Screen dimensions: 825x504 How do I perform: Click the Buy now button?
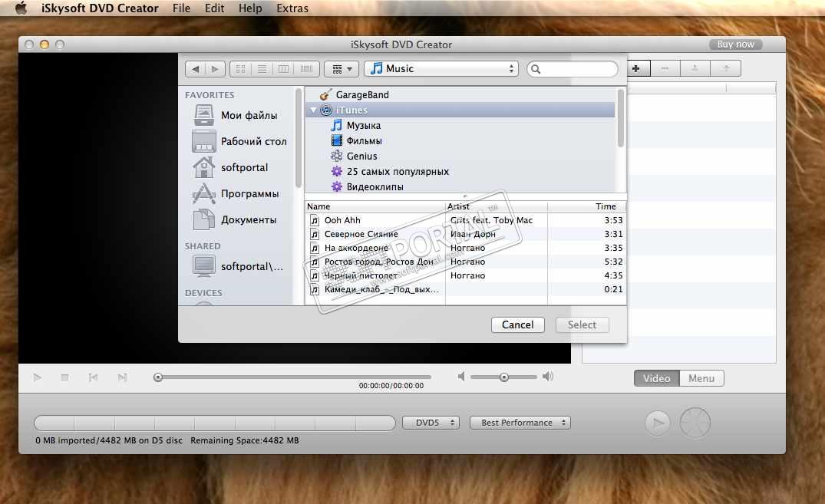(x=735, y=44)
